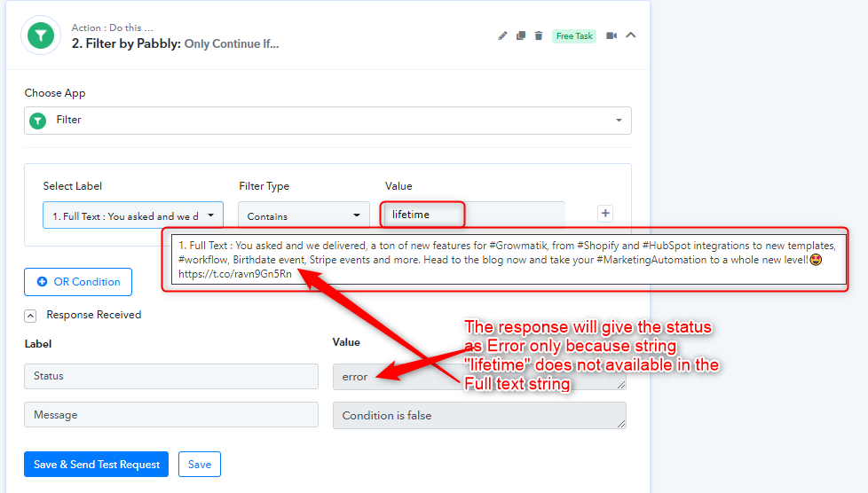Open the Filter Type Contains dropdown

304,215
